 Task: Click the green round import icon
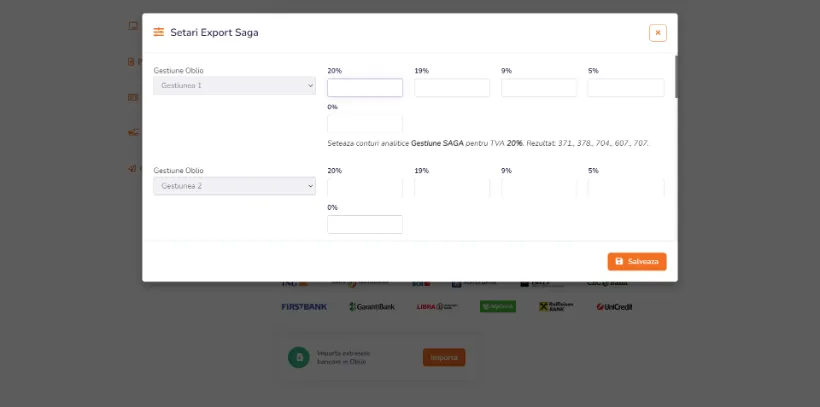299,358
